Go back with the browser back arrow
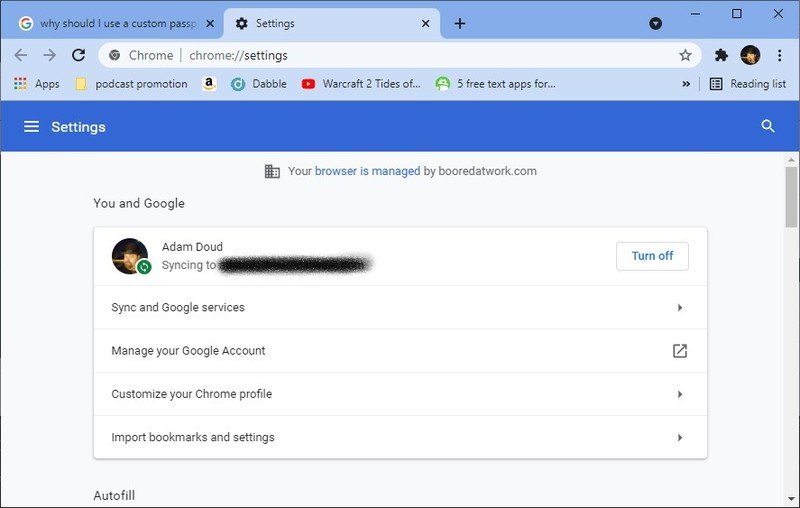This screenshot has width=800, height=508. tap(21, 55)
